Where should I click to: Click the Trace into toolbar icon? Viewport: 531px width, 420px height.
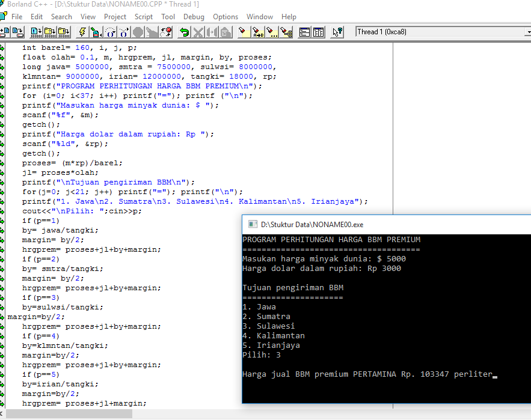(x=124, y=32)
